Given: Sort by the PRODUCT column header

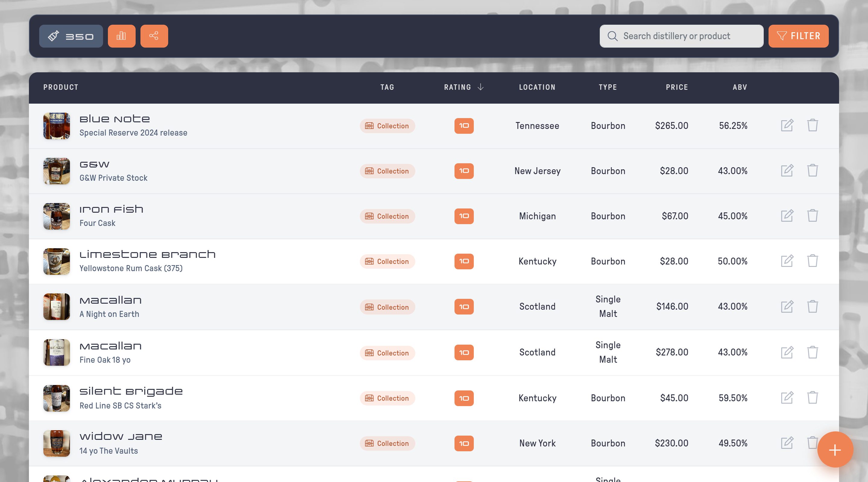Looking at the screenshot, I should (x=61, y=87).
